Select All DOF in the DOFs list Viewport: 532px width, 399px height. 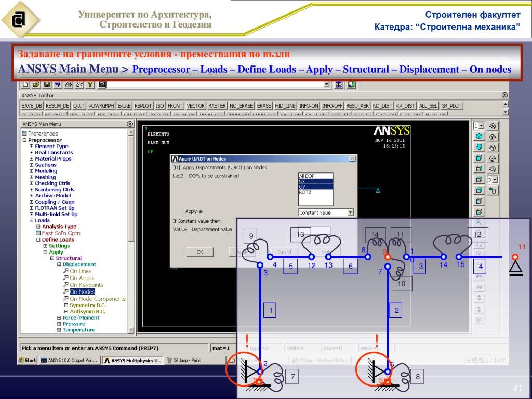click(x=315, y=176)
